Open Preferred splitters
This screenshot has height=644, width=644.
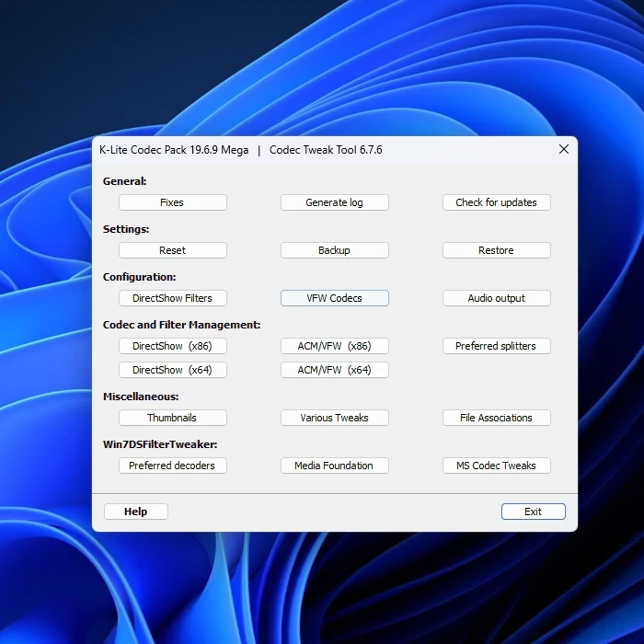click(x=496, y=346)
